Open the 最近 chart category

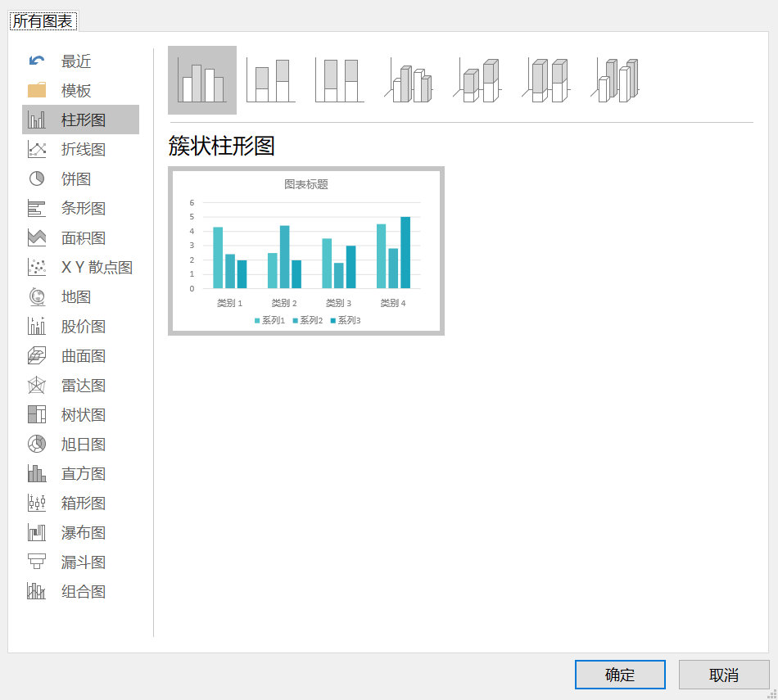80,61
